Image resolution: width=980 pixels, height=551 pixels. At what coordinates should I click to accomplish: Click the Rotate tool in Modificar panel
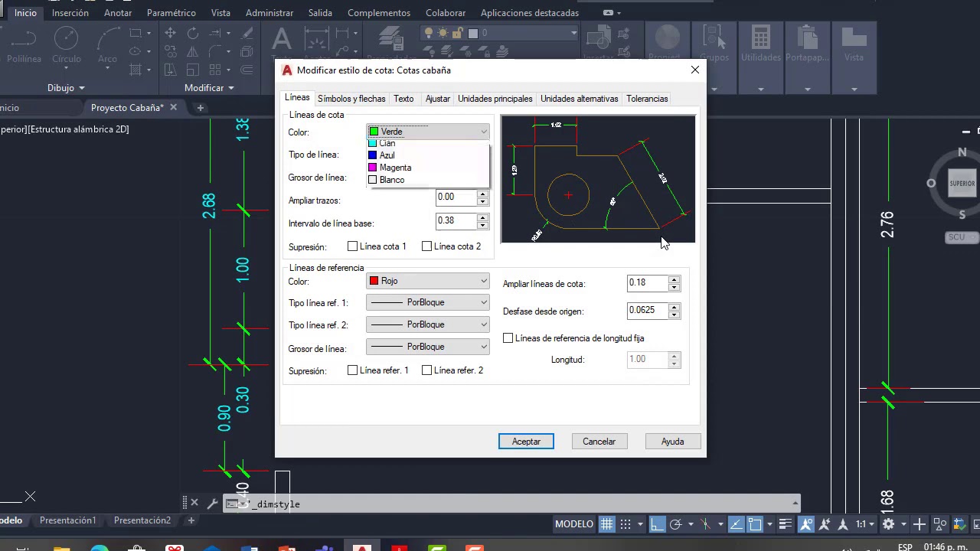(x=193, y=33)
